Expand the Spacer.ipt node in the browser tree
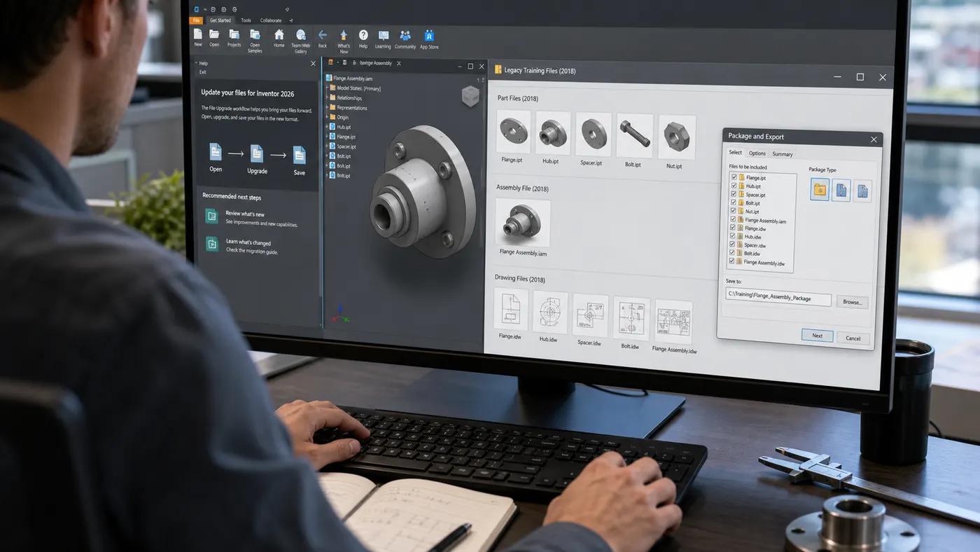980x552 pixels. pyautogui.click(x=327, y=146)
